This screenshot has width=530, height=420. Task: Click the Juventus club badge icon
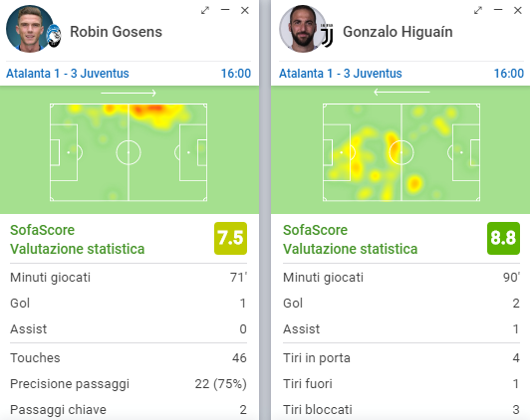tap(327, 36)
